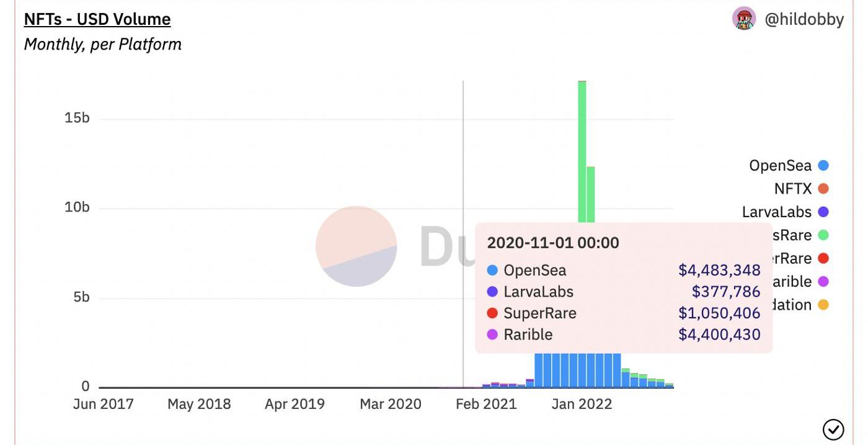Image resolution: width=868 pixels, height=445 pixels.
Task: Click the Jan 2022 x-axis label
Action: pyautogui.click(x=582, y=404)
